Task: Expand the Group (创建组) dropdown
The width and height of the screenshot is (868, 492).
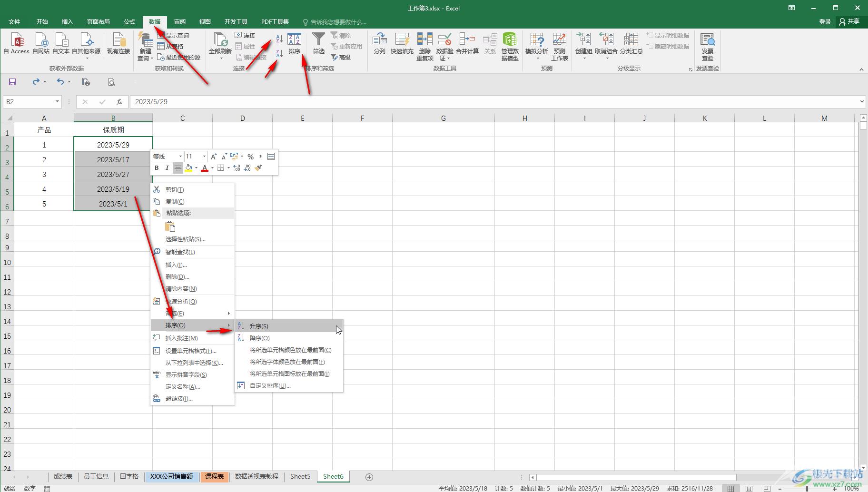Action: (x=584, y=58)
